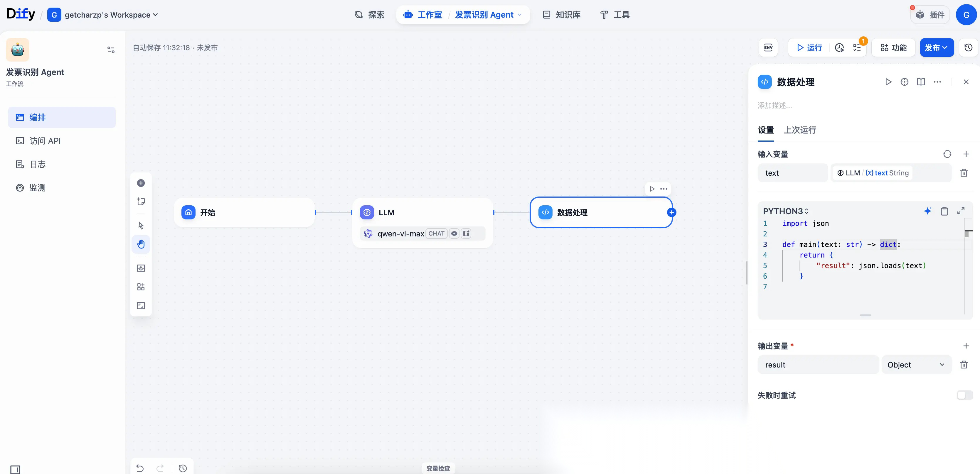Open the 发布 publish dropdown
Viewport: 980px width, 474px height.
[x=936, y=48]
